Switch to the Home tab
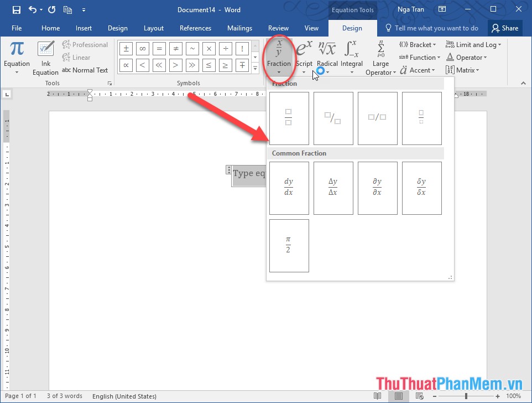Screen dimensions: 532x403 click(50, 28)
